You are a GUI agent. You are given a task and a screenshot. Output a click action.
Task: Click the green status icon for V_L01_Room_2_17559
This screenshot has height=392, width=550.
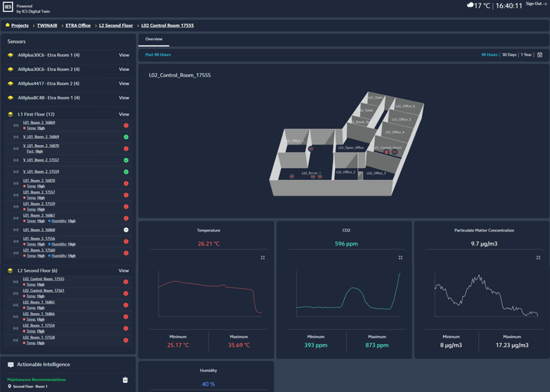tap(126, 172)
